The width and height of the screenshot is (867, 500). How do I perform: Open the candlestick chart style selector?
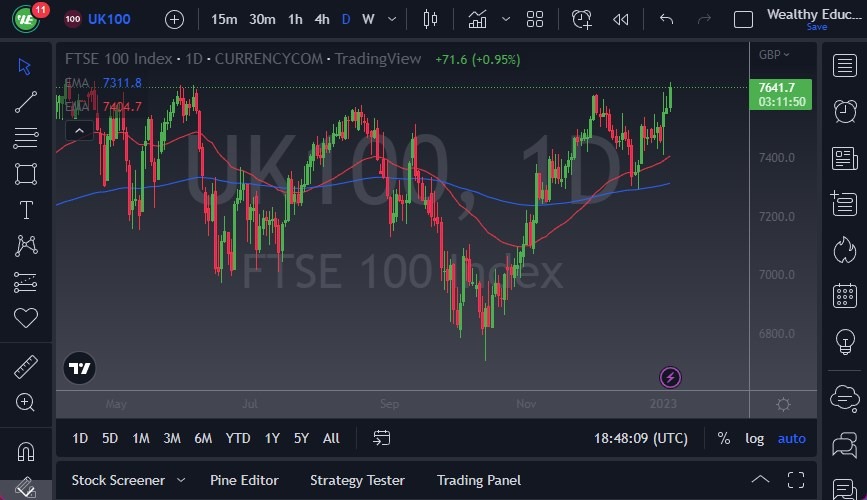(x=431, y=19)
